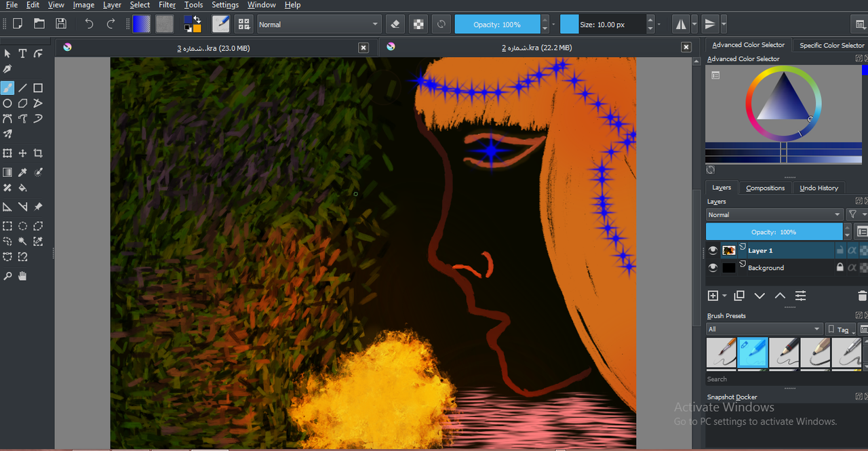Activate the Zoom magnifier tool
This screenshot has width=868, height=451.
click(x=7, y=276)
